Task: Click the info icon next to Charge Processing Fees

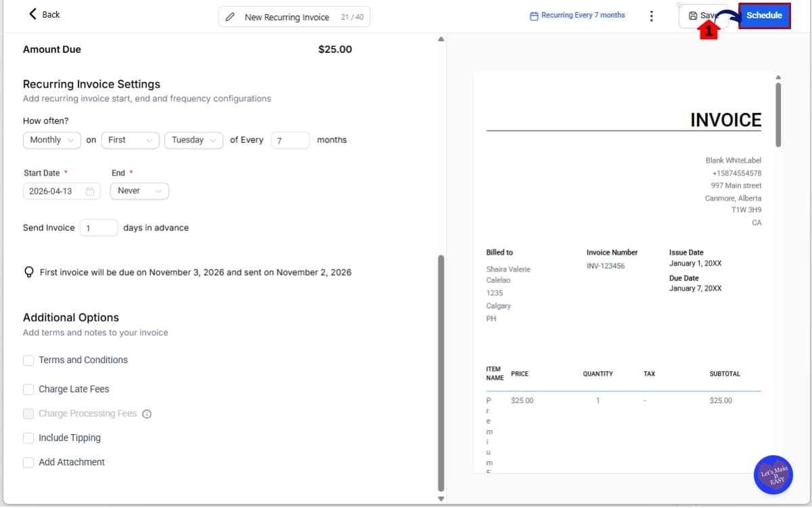Action: [x=147, y=413]
